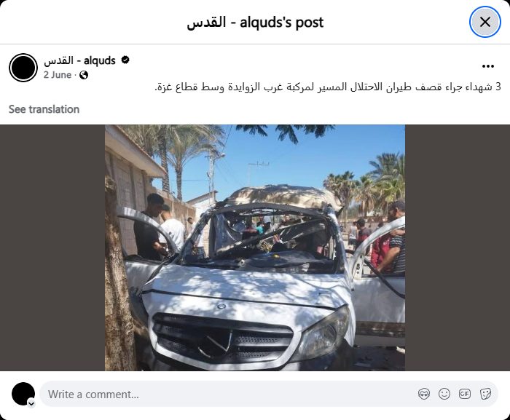
Task: Click the public globe audience icon
Action: coord(84,75)
